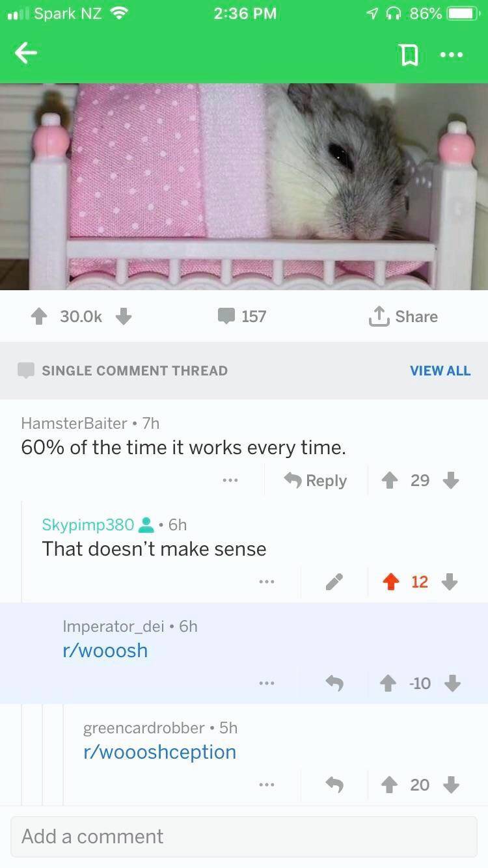This screenshot has width=488, height=868.
Task: Share the post
Action: coord(403,316)
